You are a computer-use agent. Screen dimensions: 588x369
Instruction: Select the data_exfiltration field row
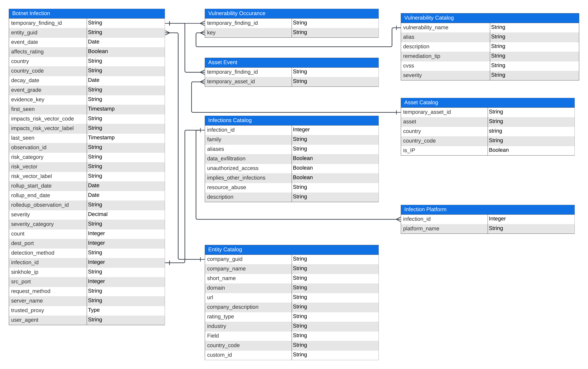point(226,159)
